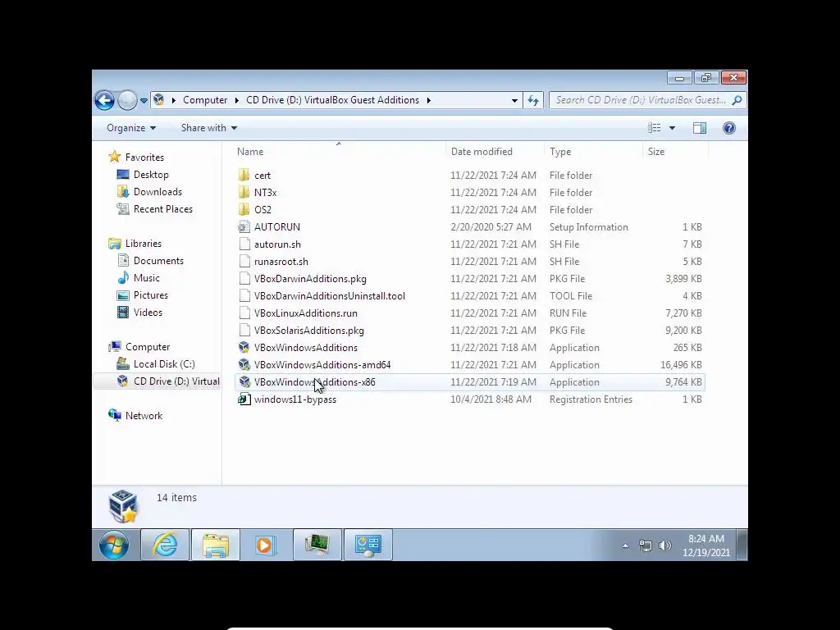Open the Organize menu

[x=131, y=128]
